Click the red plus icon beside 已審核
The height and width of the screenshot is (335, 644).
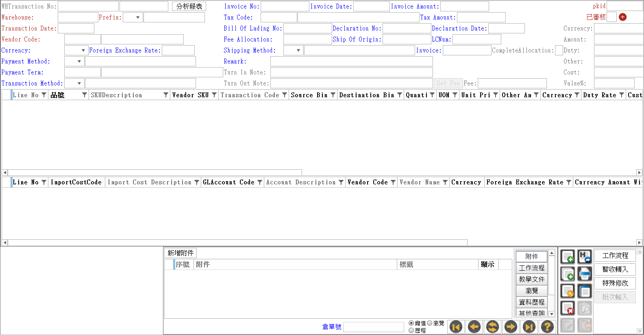[x=622, y=17]
